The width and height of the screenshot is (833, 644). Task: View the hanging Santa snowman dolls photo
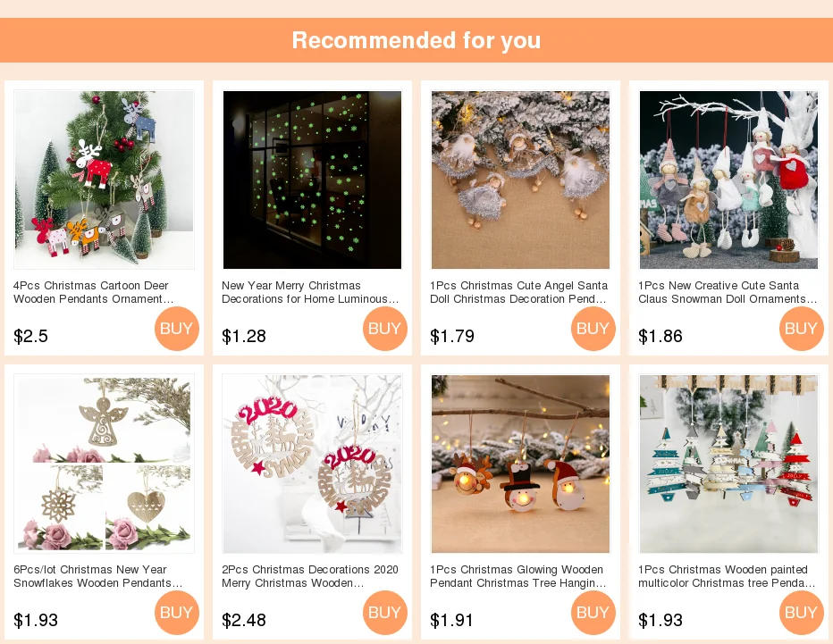729,180
